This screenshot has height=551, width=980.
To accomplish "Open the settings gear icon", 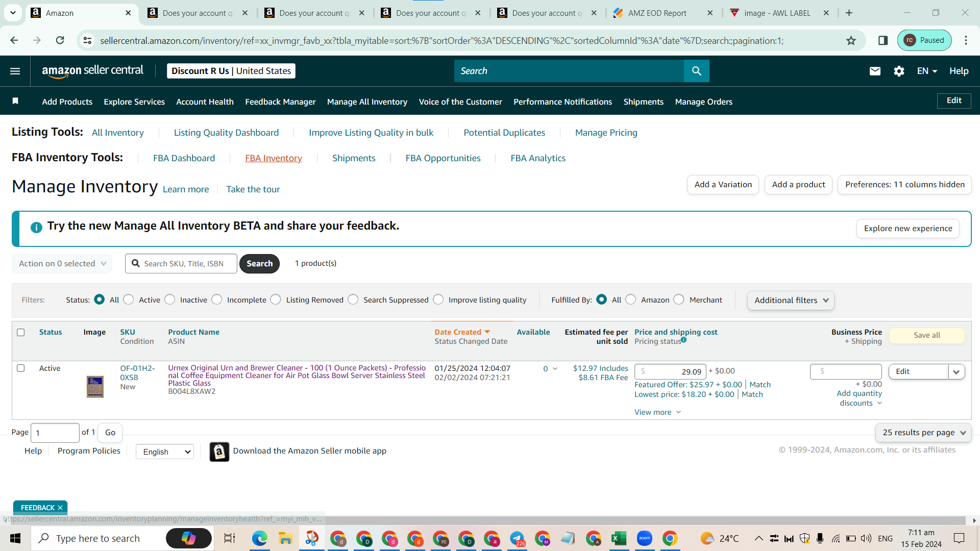I will [x=899, y=71].
